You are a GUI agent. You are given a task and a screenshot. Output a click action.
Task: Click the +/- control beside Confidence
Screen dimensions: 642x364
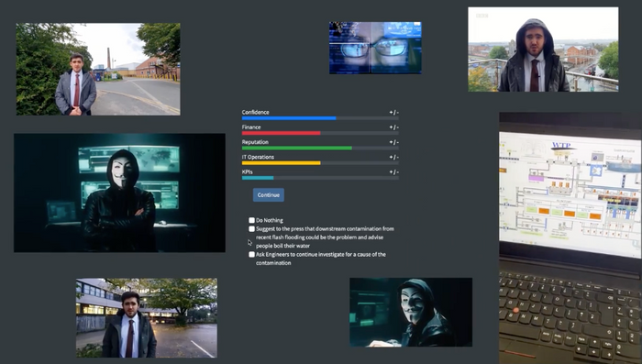[393, 112]
